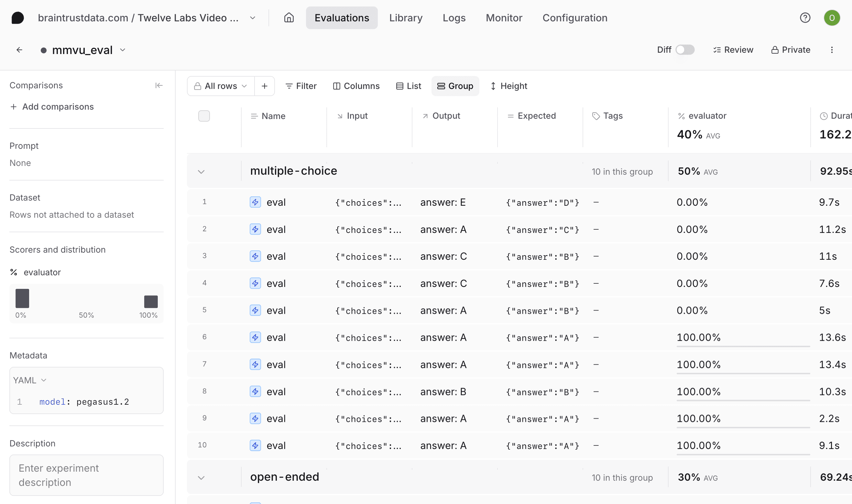Check the select-all rows checkbox
The width and height of the screenshot is (852, 504).
[204, 116]
